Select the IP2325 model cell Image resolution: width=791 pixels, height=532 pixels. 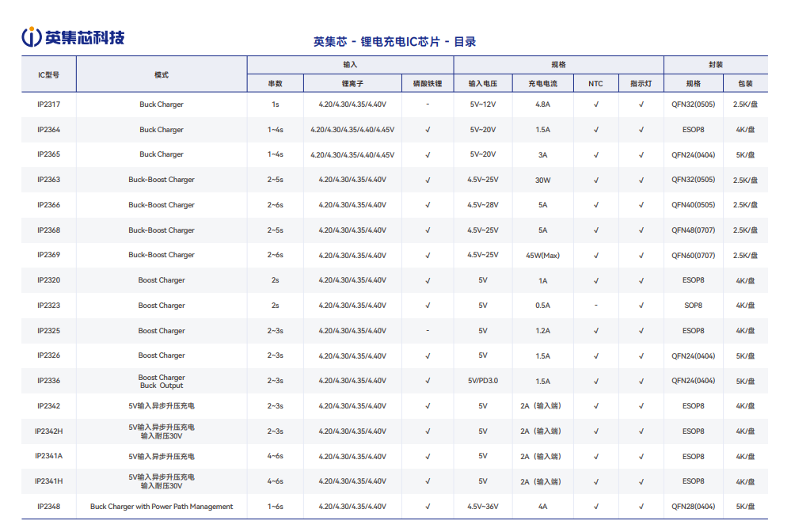pyautogui.click(x=48, y=330)
